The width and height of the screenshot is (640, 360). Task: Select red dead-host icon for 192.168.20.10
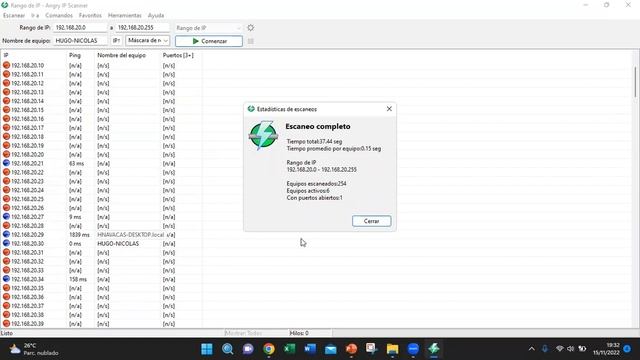6,65
